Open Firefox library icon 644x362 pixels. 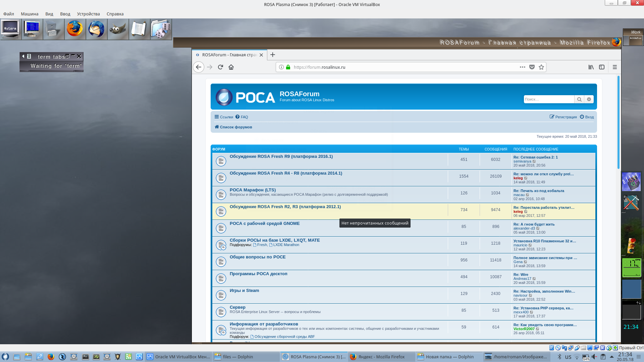click(x=591, y=67)
